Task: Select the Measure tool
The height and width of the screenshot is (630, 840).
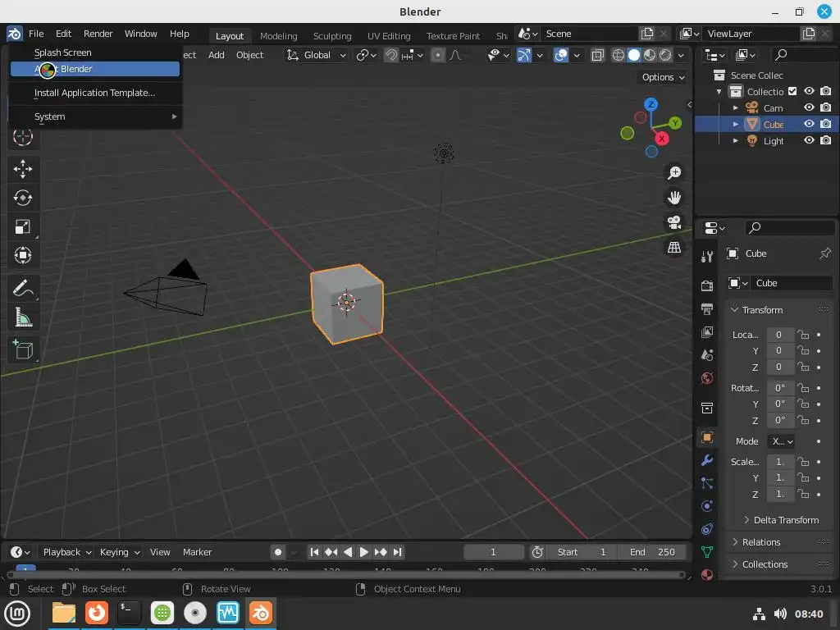Action: click(22, 317)
